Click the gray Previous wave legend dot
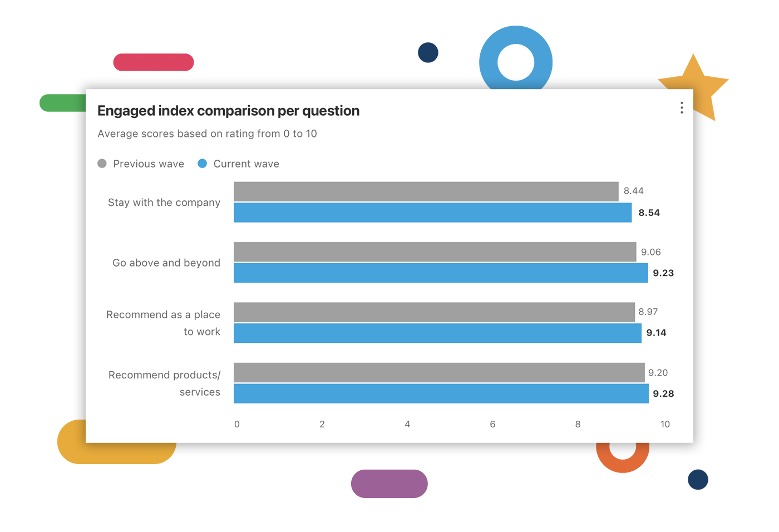Viewport: 779px width, 532px height. [102, 163]
